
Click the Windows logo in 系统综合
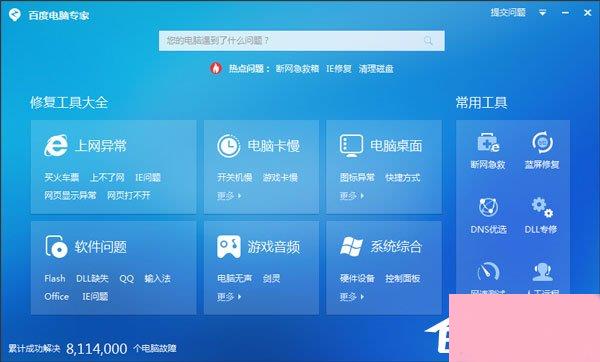pos(351,246)
